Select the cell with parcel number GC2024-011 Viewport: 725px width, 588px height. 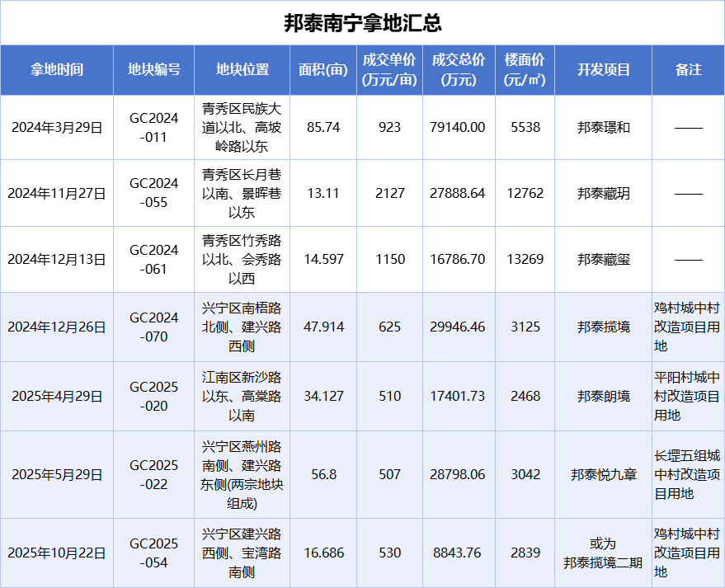(x=153, y=128)
